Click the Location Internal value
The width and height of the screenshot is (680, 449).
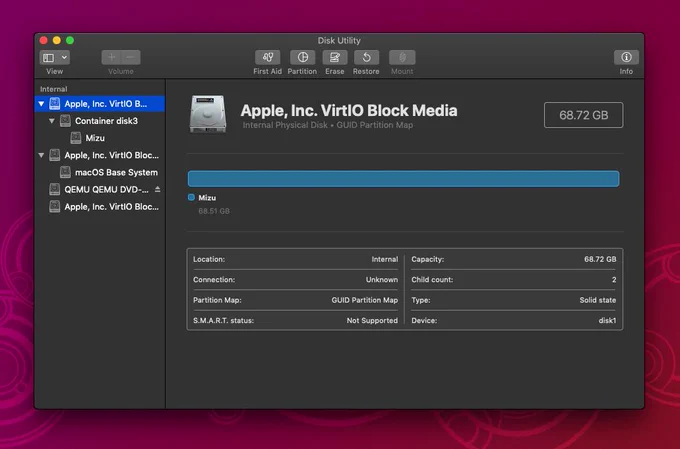[385, 259]
